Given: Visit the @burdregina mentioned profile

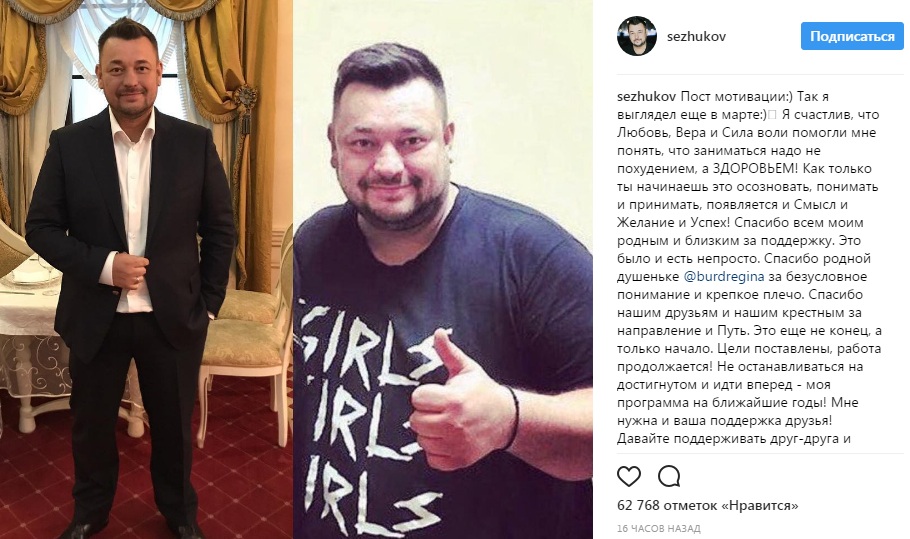Looking at the screenshot, I should tap(724, 276).
